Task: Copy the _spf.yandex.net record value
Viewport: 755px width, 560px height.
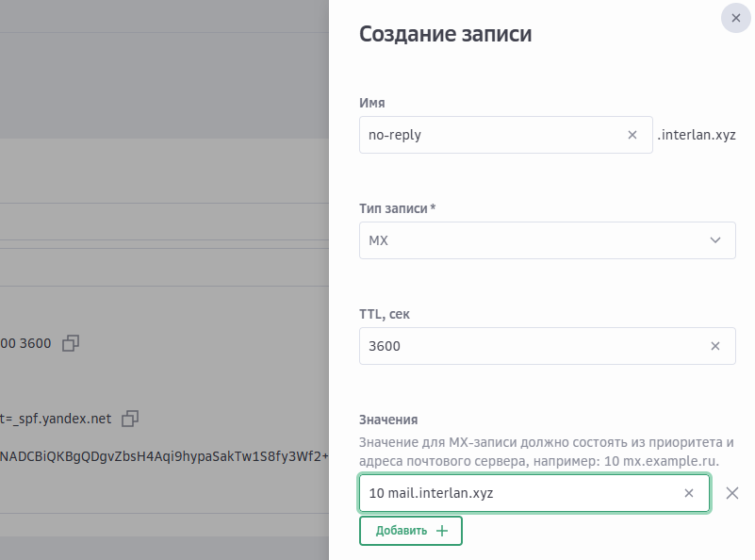Action: click(131, 418)
